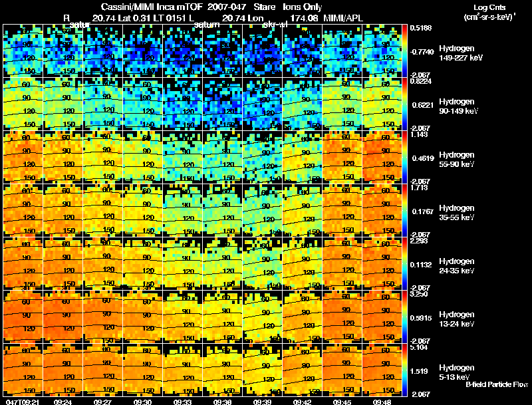Open the 55-90 keV panel in the 09:45 column
The image size is (532, 405).
pyautogui.click(x=342, y=158)
